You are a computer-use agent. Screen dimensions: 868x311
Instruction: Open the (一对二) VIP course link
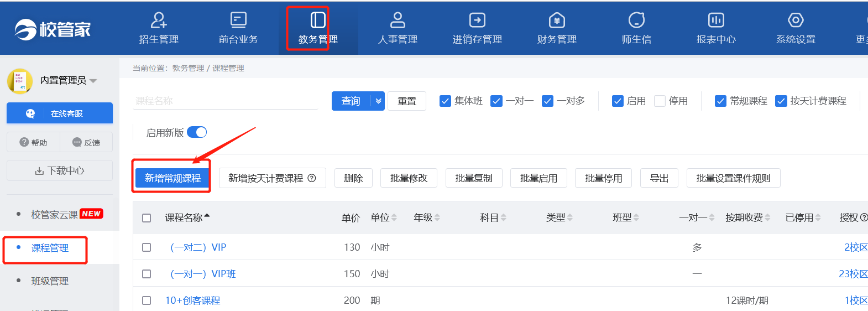coord(198,247)
